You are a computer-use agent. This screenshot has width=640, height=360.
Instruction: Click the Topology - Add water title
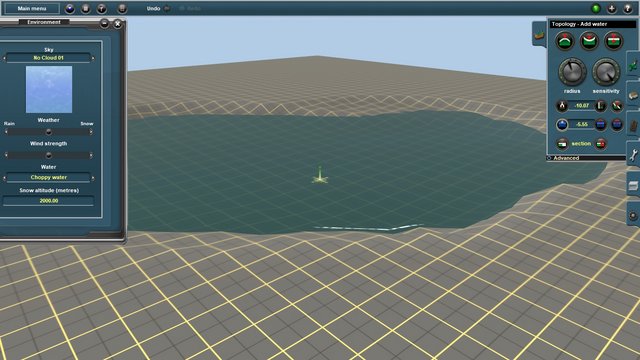pyautogui.click(x=579, y=24)
